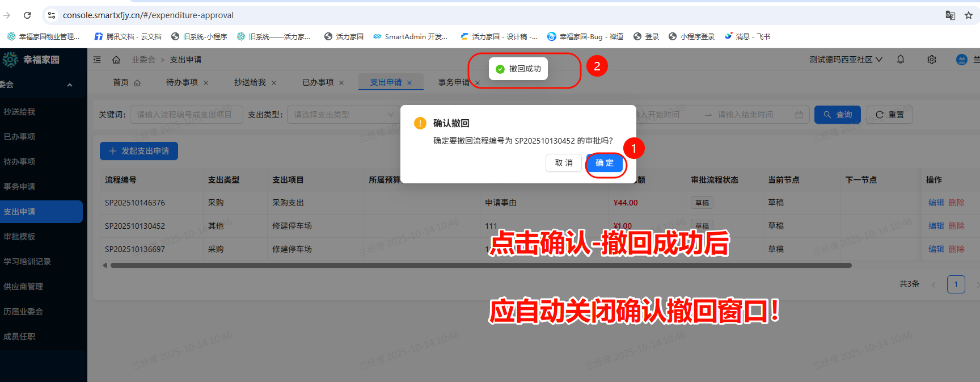Click the user avatar icon

962,60
